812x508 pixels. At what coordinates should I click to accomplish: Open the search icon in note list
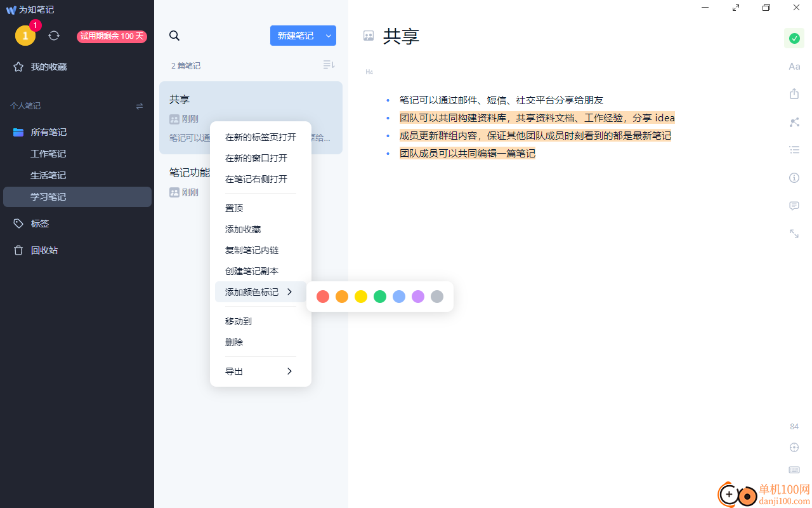(174, 36)
